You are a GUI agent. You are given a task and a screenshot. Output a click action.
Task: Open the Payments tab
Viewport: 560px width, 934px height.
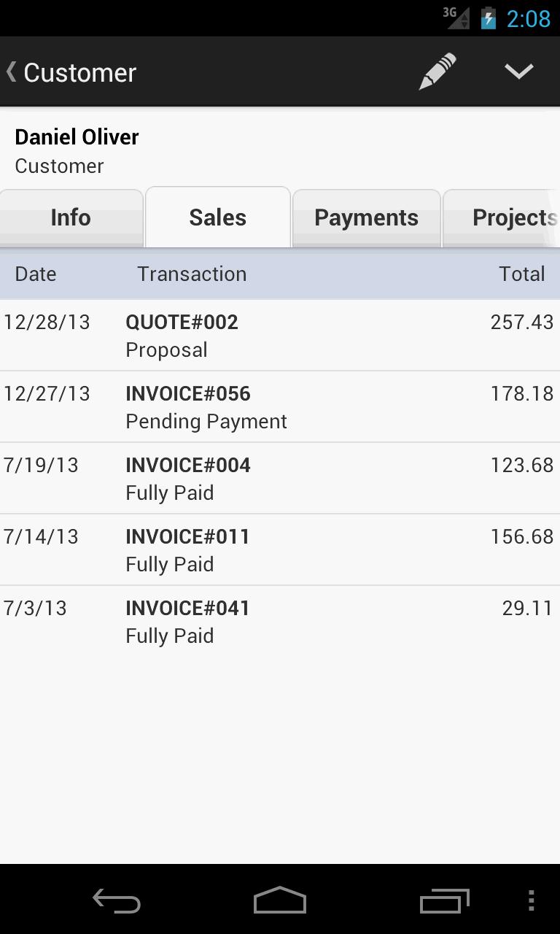coord(366,217)
